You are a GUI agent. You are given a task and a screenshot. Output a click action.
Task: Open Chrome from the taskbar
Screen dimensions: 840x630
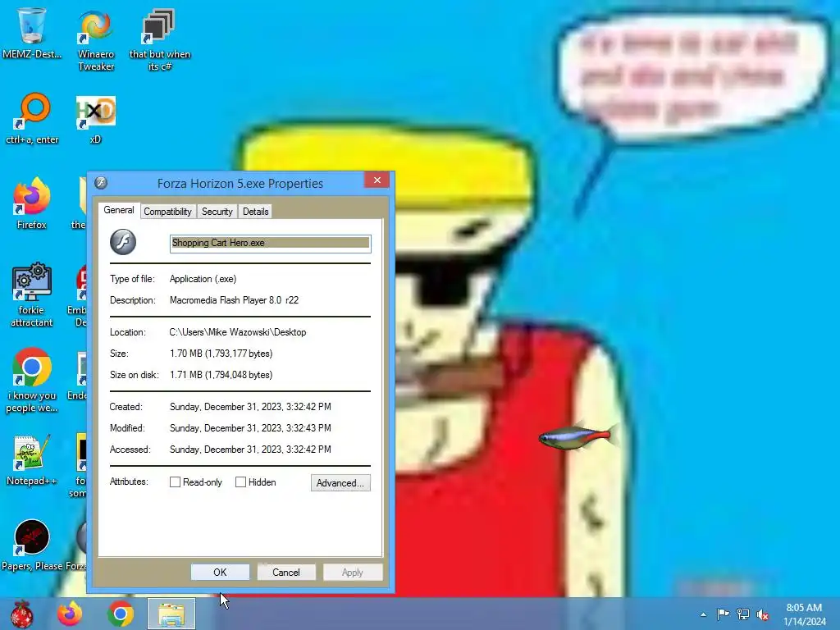(x=121, y=614)
